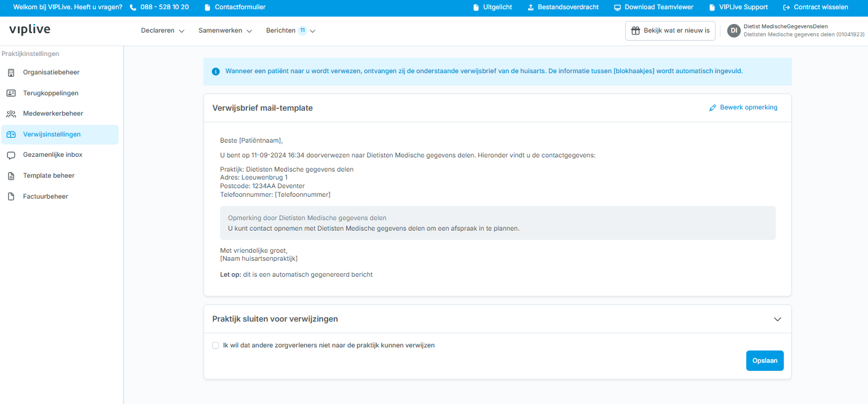The height and width of the screenshot is (404, 868).
Task: Click the Dietist MedischeGegevensDelen account name
Action: point(786,26)
